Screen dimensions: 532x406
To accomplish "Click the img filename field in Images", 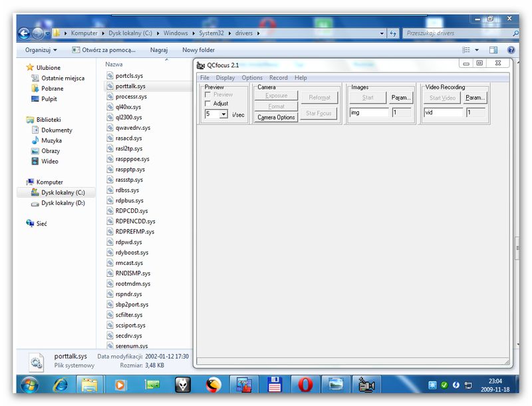I will coord(369,112).
